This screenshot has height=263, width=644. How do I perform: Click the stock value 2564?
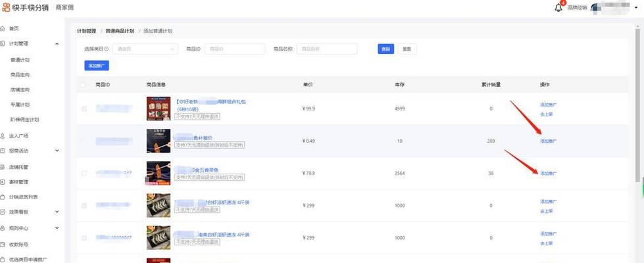coord(400,174)
